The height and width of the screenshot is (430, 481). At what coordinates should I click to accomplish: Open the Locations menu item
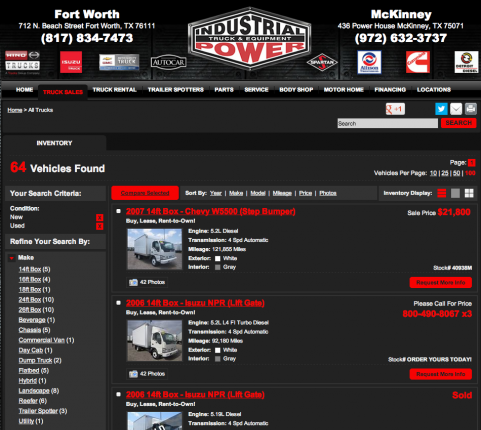(x=434, y=90)
